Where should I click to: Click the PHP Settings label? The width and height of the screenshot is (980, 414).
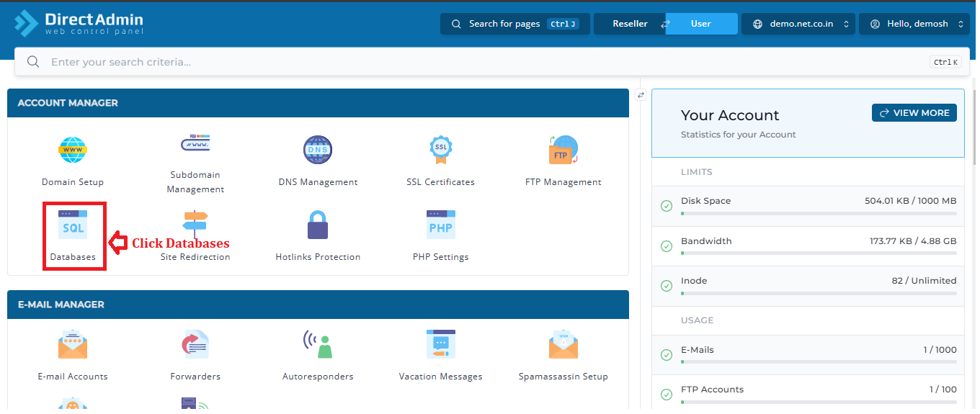click(440, 257)
